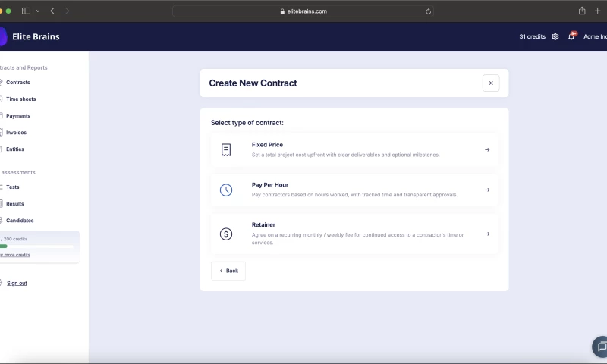Image resolution: width=607 pixels, height=364 pixels.
Task: Click the Pay Per Hour clock icon
Action: [x=226, y=190]
